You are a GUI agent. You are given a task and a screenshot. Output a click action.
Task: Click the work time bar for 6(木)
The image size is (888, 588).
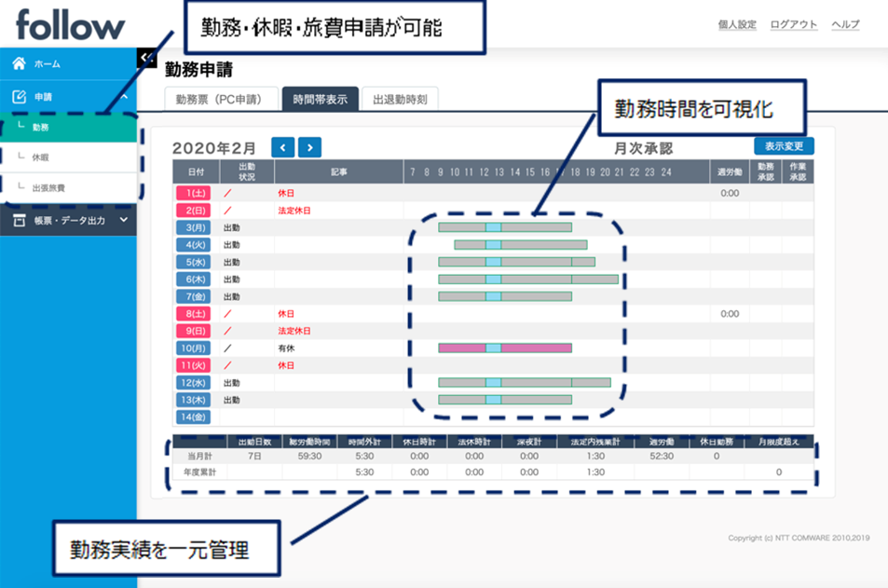[528, 280]
